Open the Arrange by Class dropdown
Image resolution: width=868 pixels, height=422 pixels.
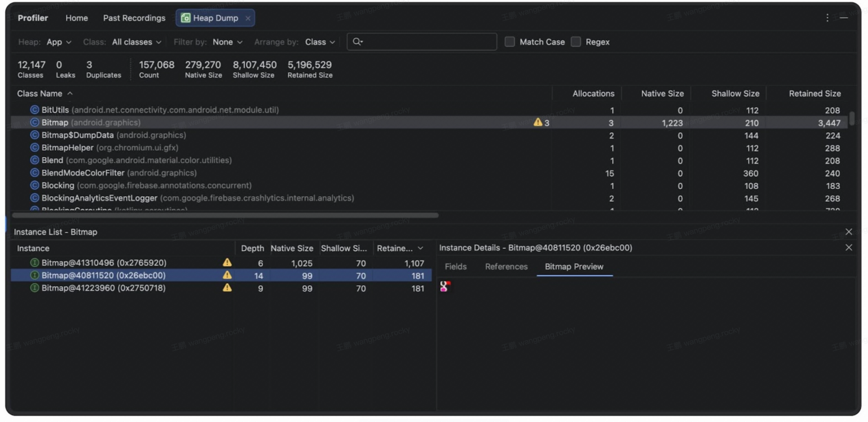pyautogui.click(x=320, y=42)
